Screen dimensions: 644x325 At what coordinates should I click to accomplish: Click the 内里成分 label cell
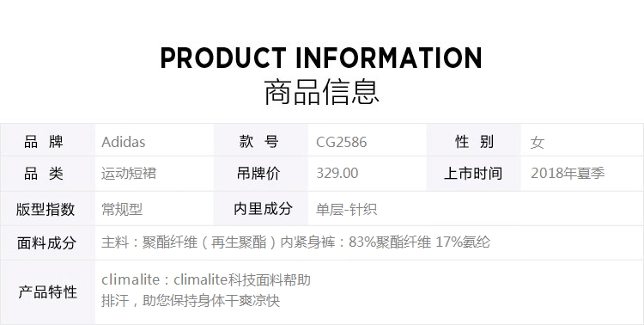tap(261, 209)
